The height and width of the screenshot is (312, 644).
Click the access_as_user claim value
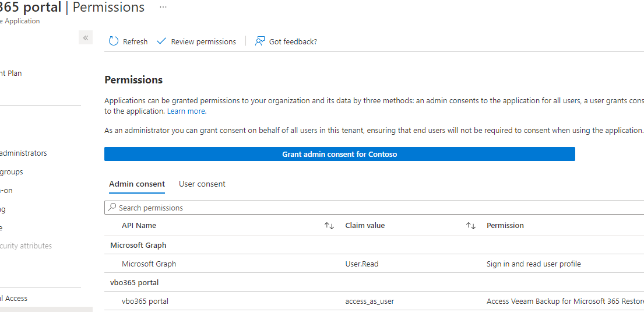[369, 302]
